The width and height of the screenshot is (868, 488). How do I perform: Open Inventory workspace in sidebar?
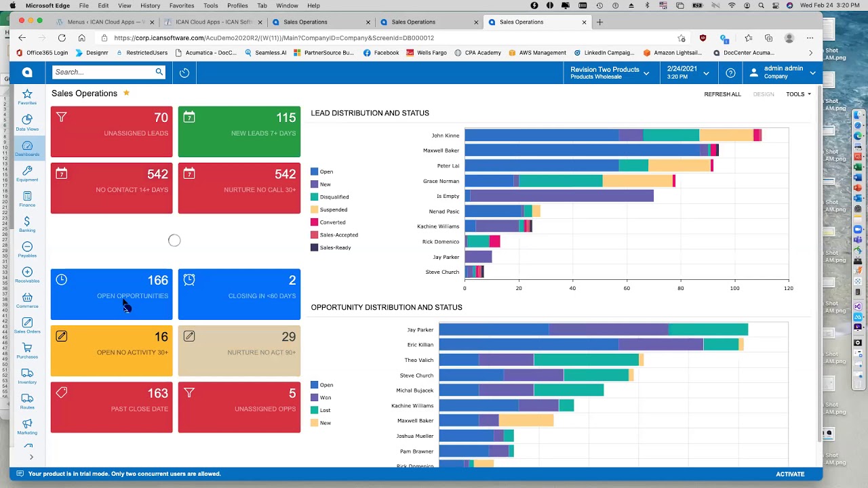(x=27, y=376)
